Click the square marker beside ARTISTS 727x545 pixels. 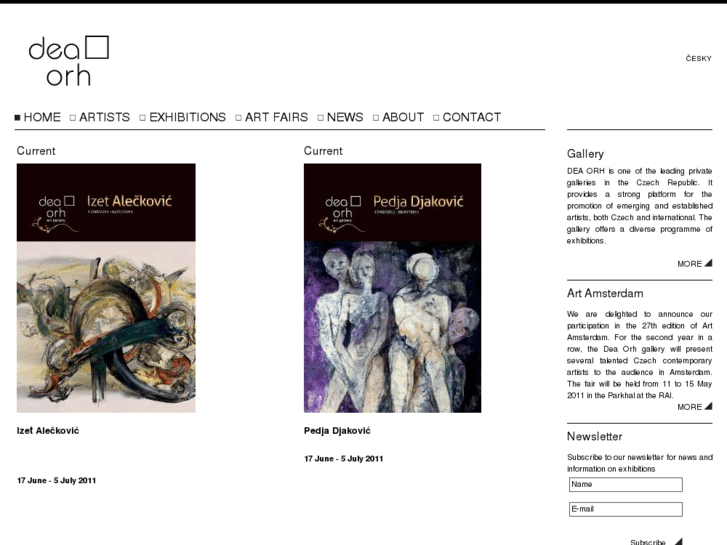tap(73, 118)
